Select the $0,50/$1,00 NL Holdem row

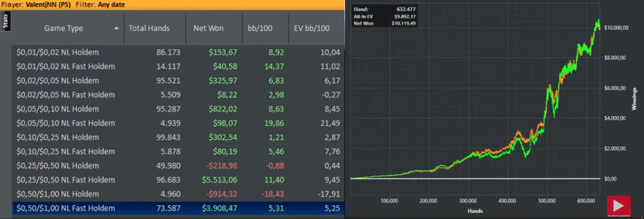point(178,194)
